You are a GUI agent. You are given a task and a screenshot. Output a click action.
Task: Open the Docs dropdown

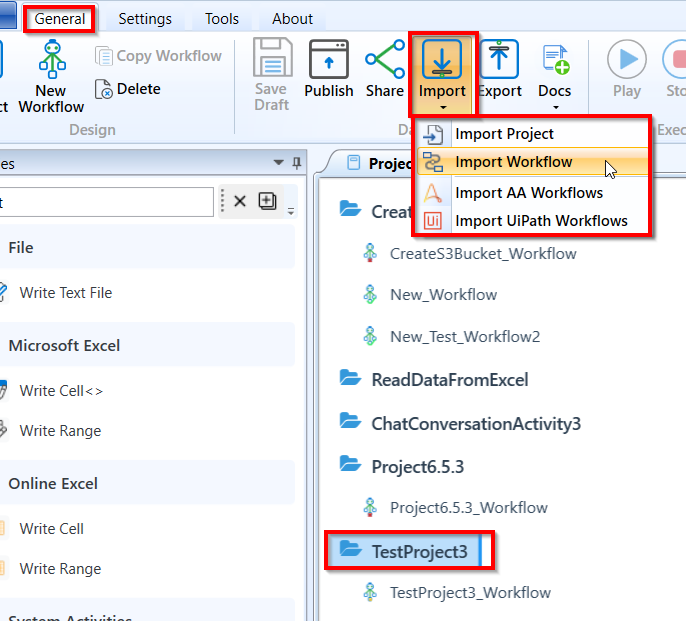pos(554,74)
